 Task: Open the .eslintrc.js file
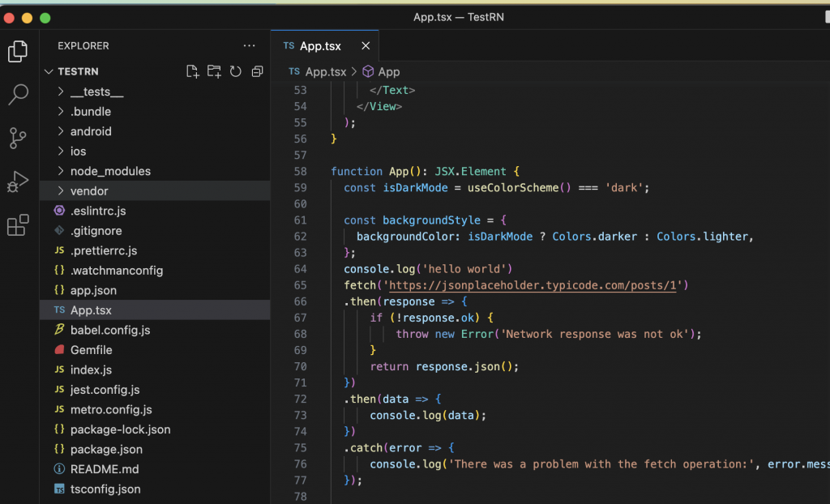click(155, 211)
